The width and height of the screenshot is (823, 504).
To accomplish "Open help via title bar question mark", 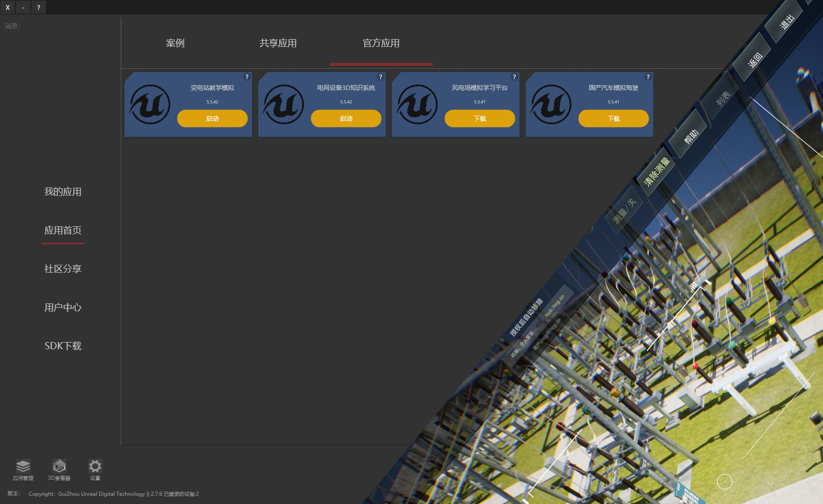I will [39, 7].
